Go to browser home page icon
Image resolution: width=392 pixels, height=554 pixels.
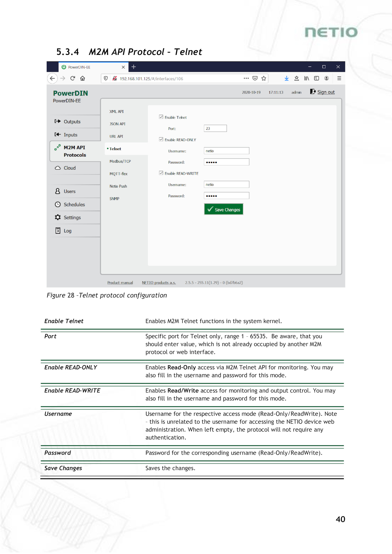tap(83, 78)
